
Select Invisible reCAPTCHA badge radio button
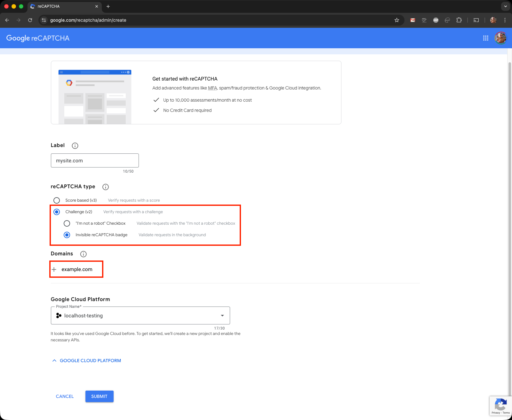click(x=67, y=235)
